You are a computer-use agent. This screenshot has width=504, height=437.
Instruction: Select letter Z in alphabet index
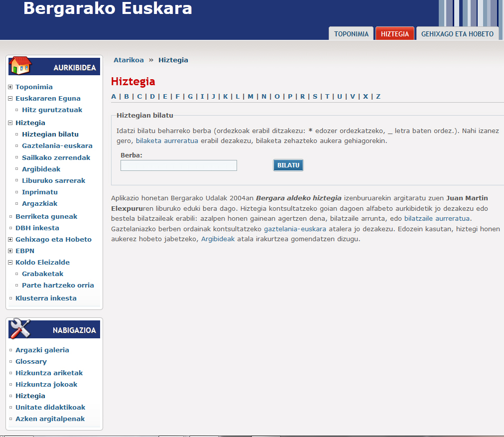tap(378, 97)
